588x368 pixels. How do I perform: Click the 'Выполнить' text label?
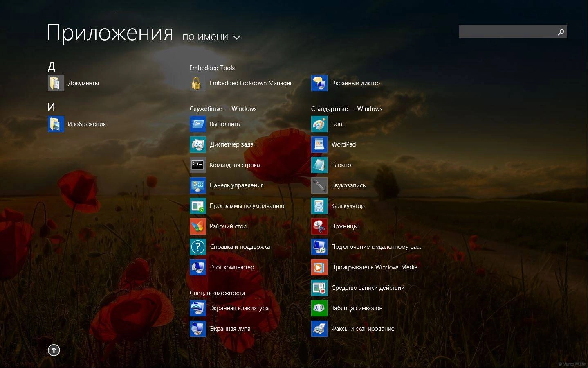point(224,124)
